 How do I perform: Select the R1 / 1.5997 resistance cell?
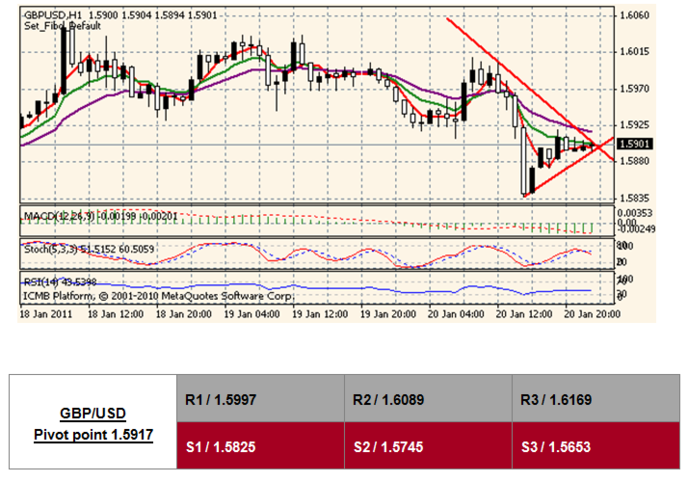tap(259, 400)
